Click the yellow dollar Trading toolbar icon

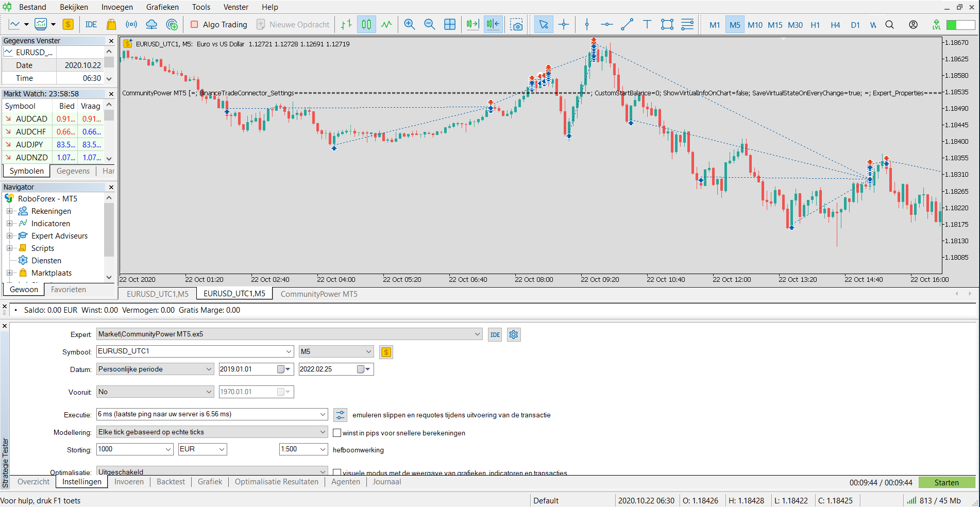(68, 24)
